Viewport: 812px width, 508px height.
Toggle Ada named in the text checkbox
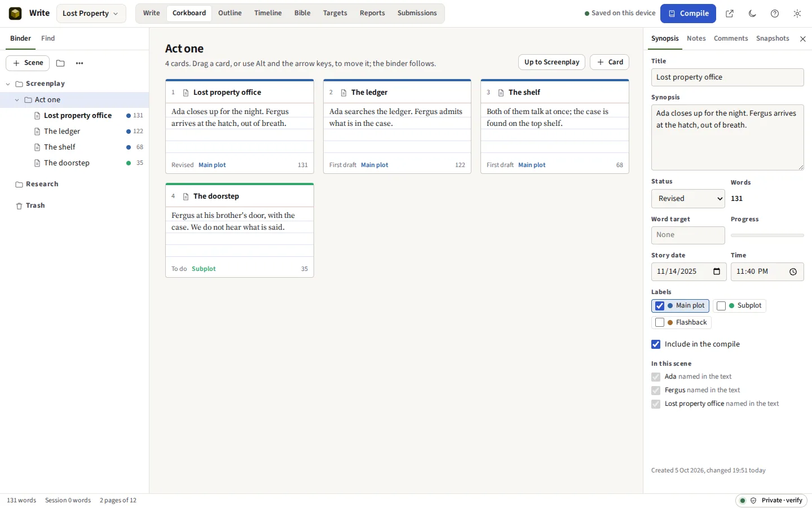click(656, 377)
